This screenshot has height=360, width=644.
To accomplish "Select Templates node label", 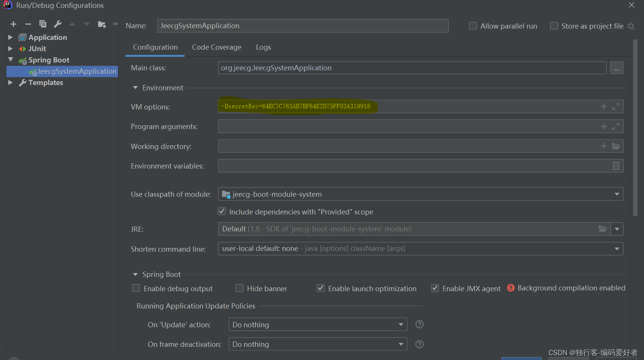I will [x=45, y=82].
